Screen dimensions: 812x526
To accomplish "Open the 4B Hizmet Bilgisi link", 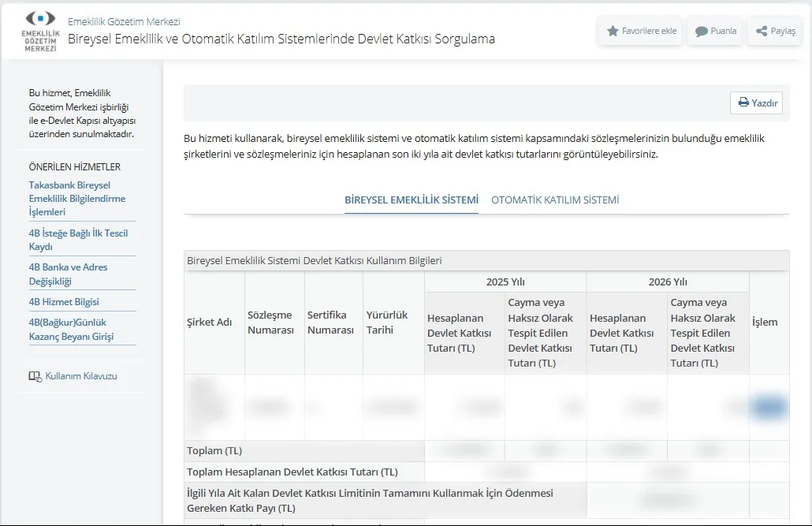I will tap(64, 302).
